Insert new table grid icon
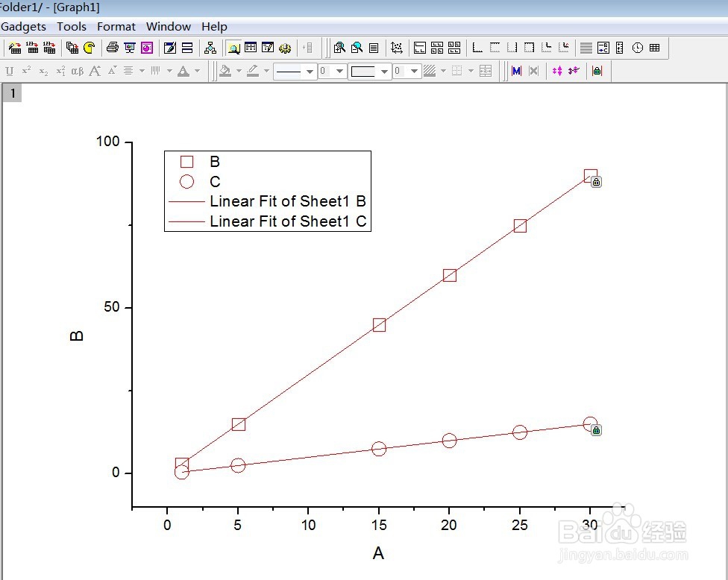728x580 pixels. tap(655, 47)
